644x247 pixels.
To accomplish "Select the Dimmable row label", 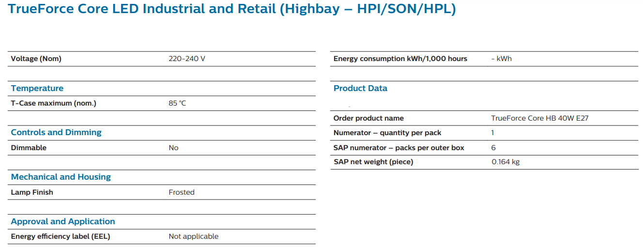I will [29, 148].
